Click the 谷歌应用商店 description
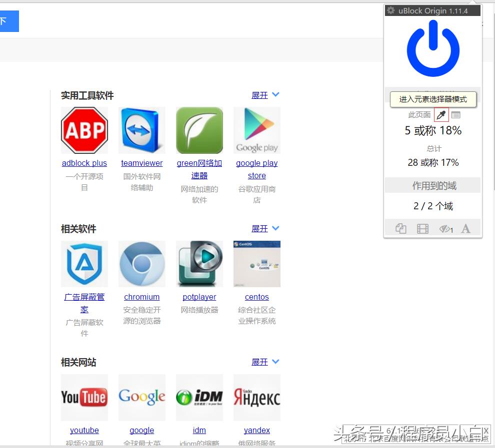Screen dimensions: 495x448 click(256, 194)
